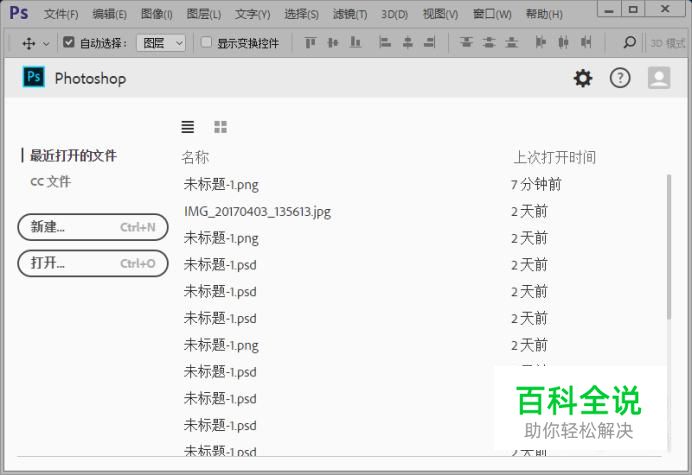Open the 编辑(E) menu
692x475 pixels.
(109, 14)
